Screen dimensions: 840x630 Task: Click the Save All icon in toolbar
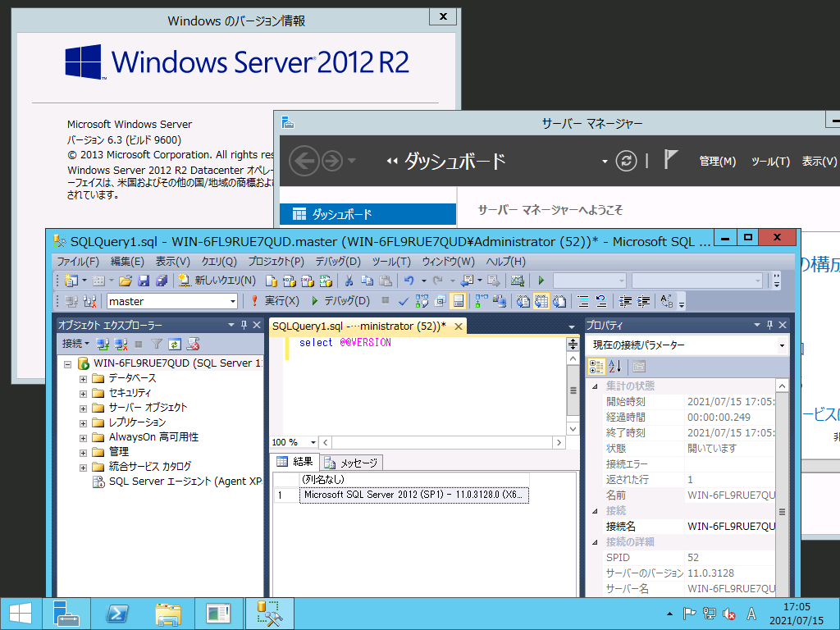(x=161, y=281)
